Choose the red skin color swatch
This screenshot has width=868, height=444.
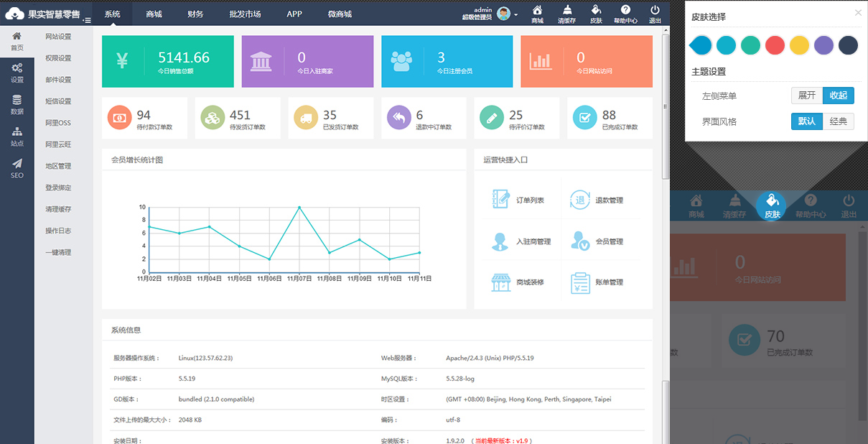[775, 45]
